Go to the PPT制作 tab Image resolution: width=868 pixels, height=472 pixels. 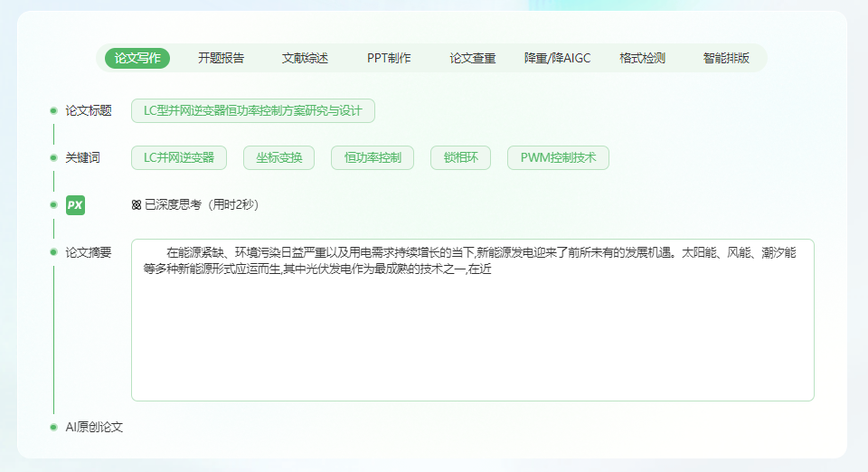point(389,58)
